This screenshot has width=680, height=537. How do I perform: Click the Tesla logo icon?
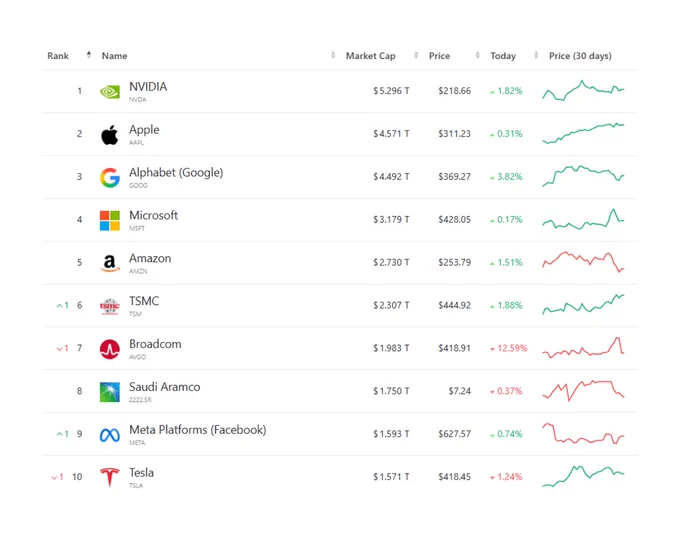tap(110, 477)
